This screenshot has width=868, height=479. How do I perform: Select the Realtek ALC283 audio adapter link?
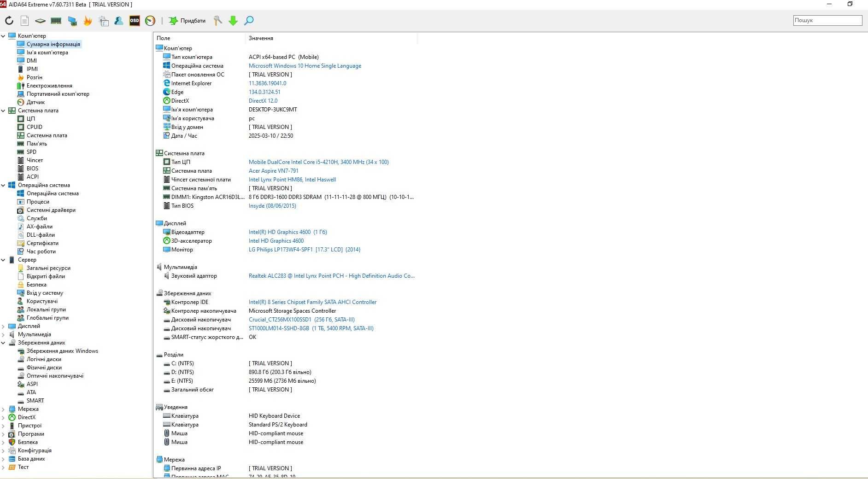click(x=332, y=276)
